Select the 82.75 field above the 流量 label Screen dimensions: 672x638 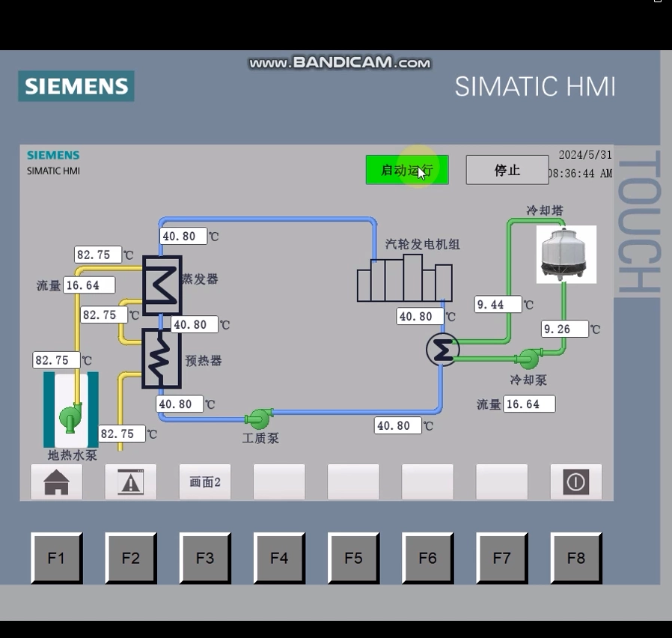pyautogui.click(x=98, y=255)
